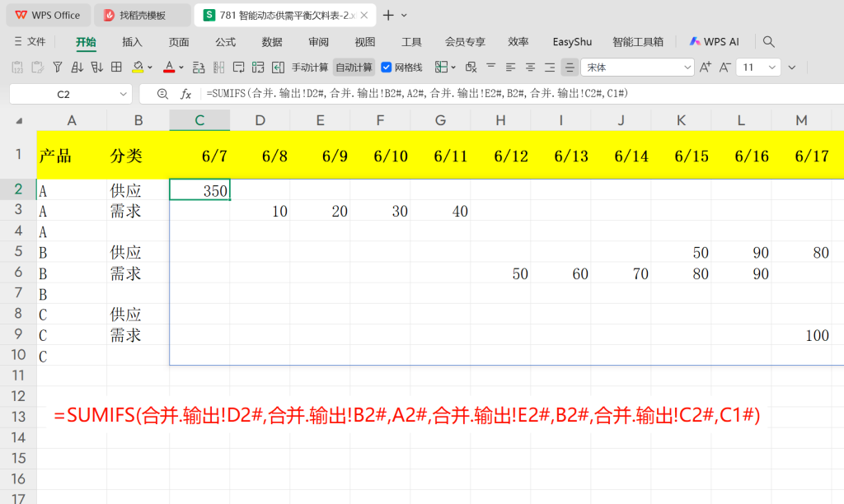Viewport: 844px width, 504px height.
Task: Click the center align icon
Action: 530,68
